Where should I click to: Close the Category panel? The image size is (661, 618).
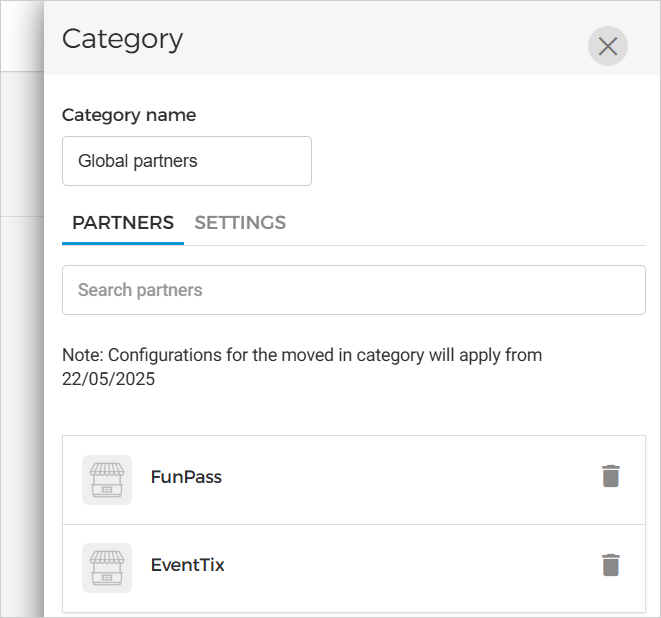[x=607, y=46]
